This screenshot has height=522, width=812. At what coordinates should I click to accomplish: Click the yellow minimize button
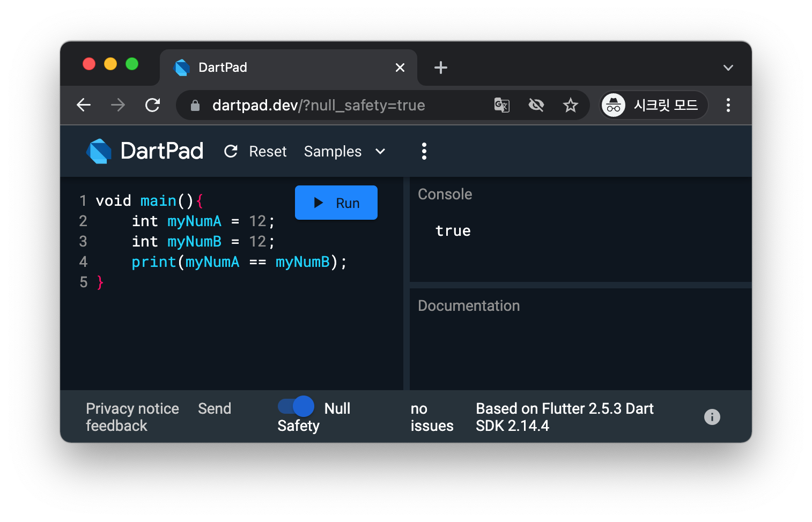coord(110,64)
